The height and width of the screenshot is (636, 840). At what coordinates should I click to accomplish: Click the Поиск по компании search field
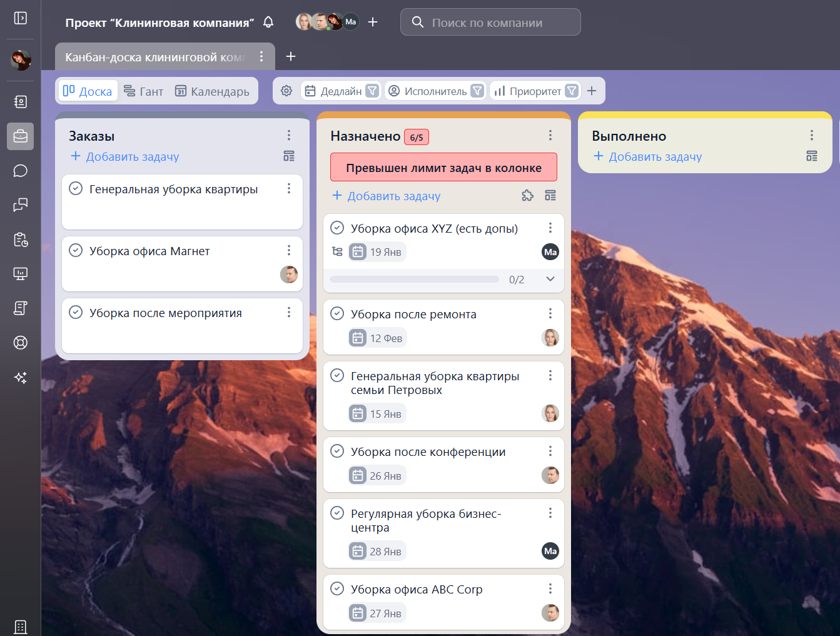490,23
